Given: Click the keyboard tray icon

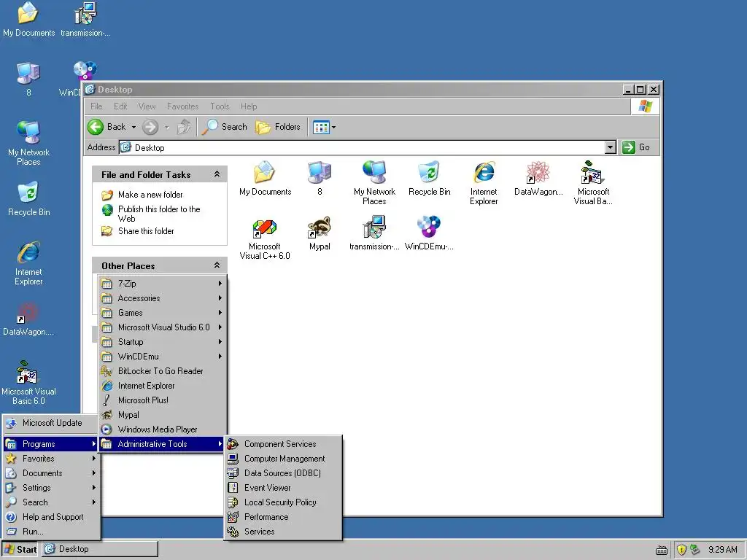Looking at the screenshot, I should (x=661, y=550).
